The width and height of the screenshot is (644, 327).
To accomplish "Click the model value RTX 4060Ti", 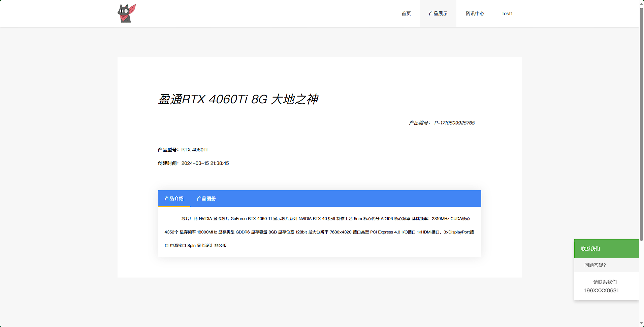I will (194, 150).
